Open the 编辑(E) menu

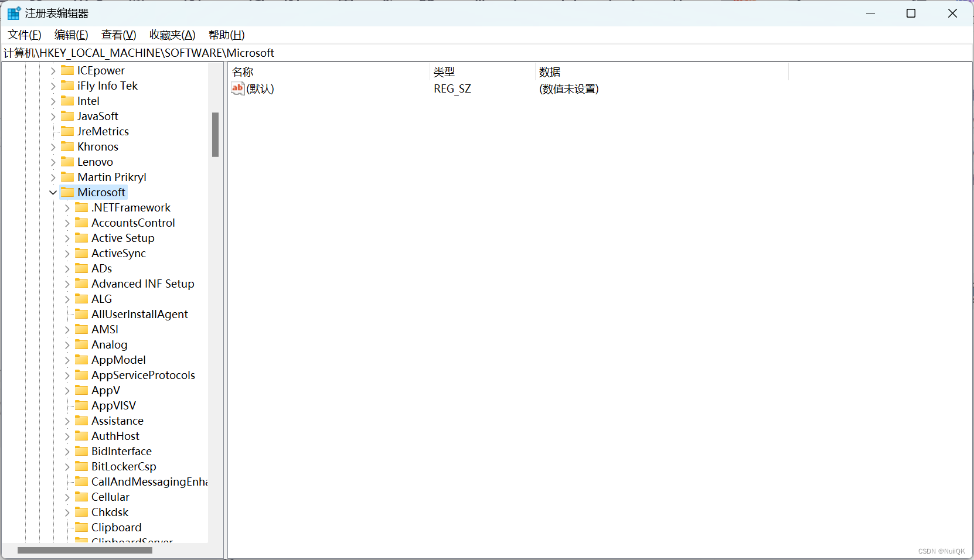click(x=71, y=35)
